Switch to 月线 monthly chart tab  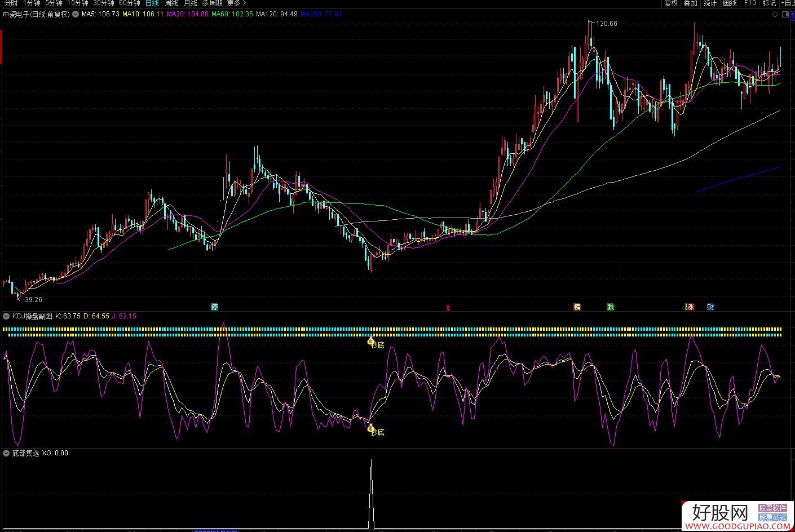pyautogui.click(x=191, y=3)
